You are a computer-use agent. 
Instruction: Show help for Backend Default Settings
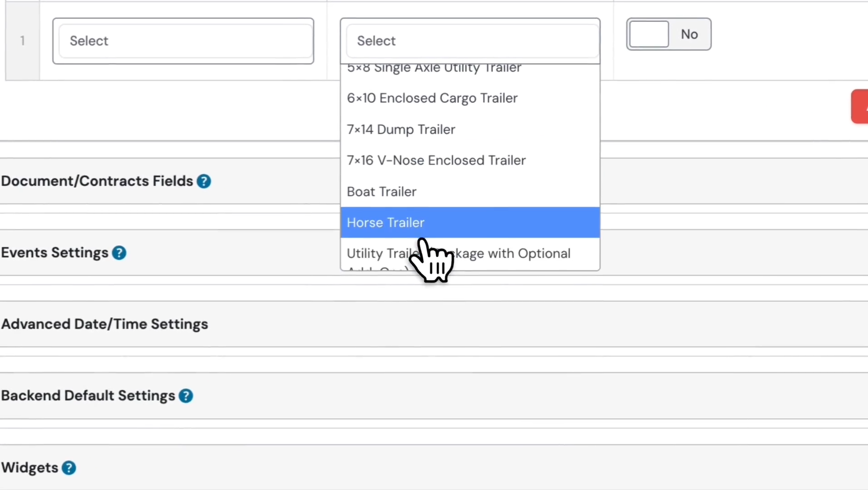[x=186, y=396]
